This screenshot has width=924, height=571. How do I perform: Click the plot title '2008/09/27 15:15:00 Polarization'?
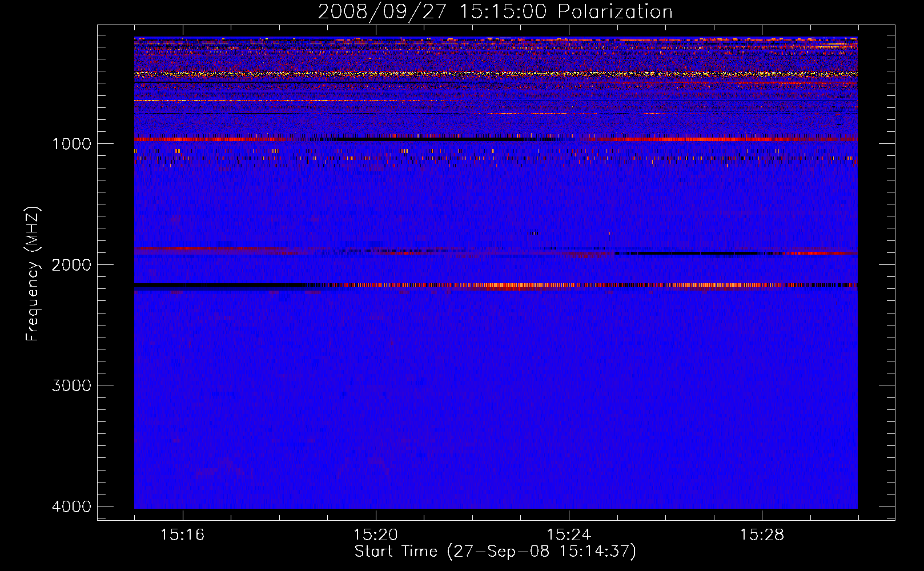coord(495,12)
